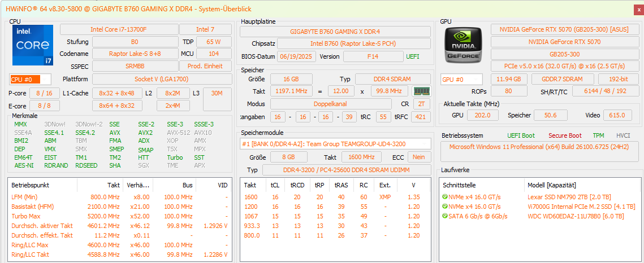Select the XMP 1600 timing row
This screenshot has width=644, height=263.
point(335,197)
